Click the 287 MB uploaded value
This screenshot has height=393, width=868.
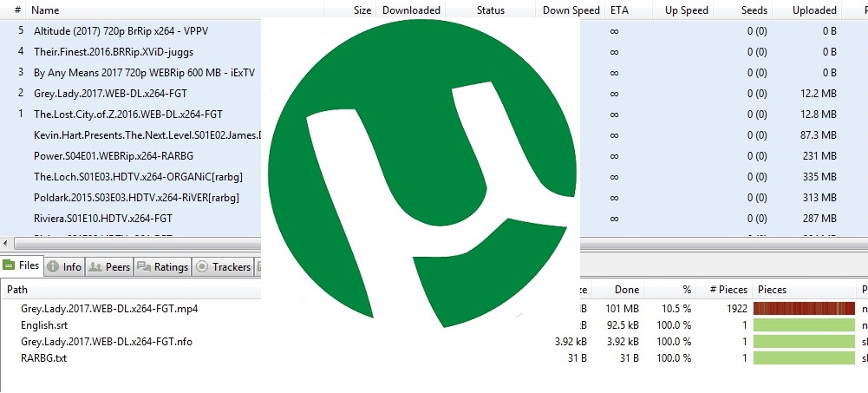[819, 219]
